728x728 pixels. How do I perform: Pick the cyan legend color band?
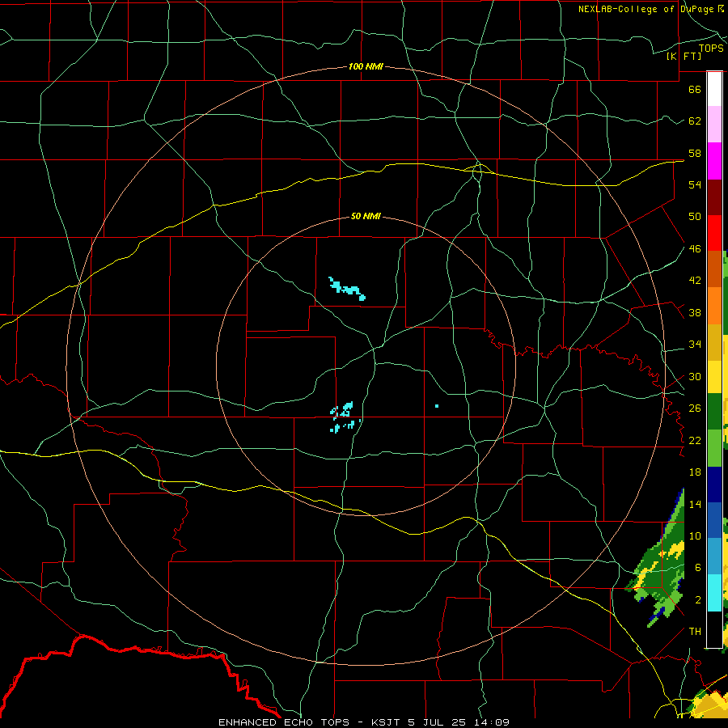click(714, 593)
